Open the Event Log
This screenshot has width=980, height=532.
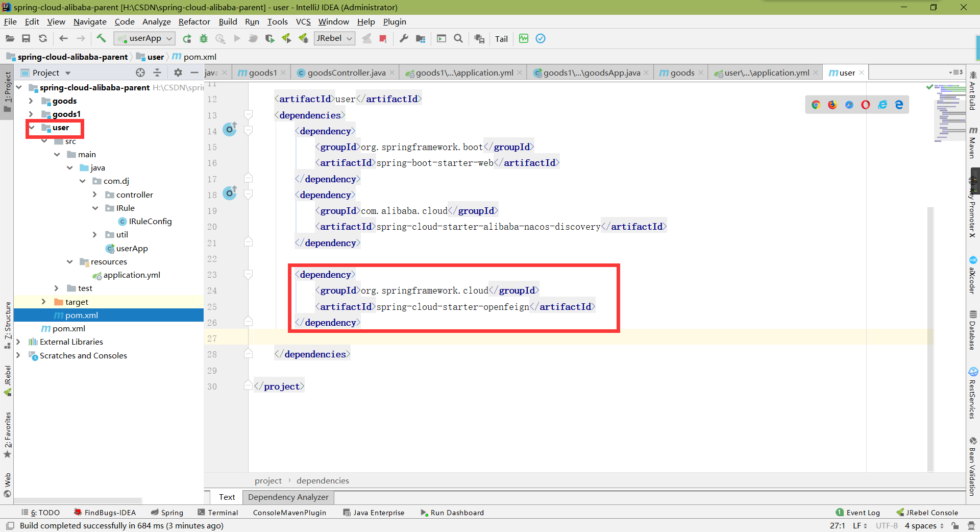coord(858,513)
